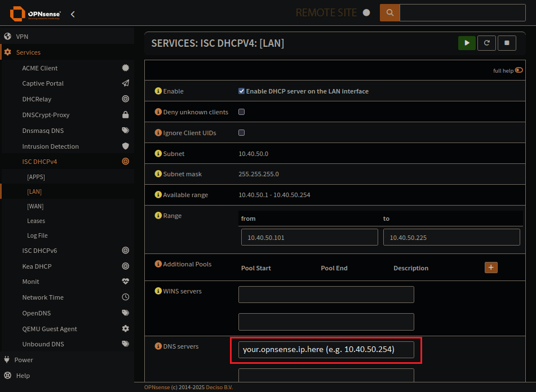The image size is (536, 392).
Task: Uncheck Enable DHCP server on LAN interface
Action: click(x=241, y=91)
